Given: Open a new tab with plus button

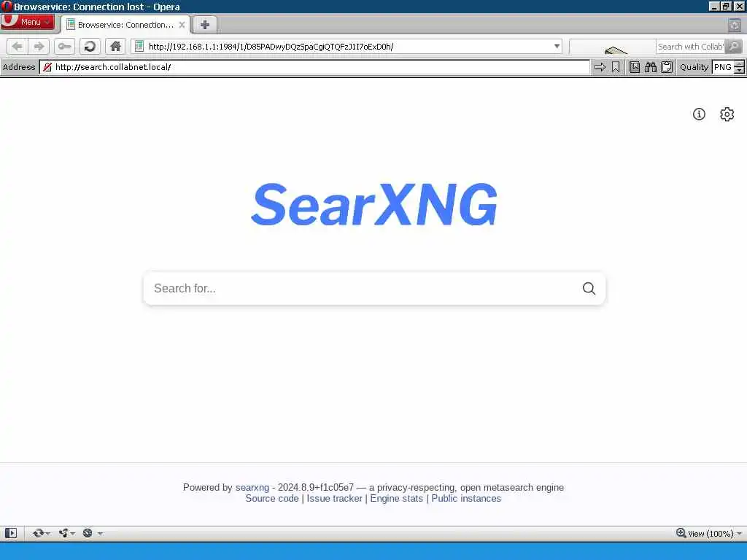Looking at the screenshot, I should tap(205, 25).
